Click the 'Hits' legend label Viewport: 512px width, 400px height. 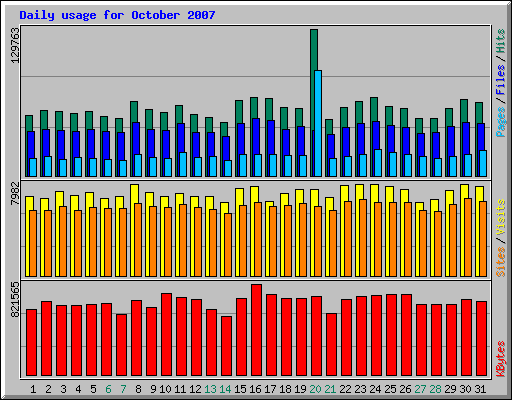click(500, 42)
